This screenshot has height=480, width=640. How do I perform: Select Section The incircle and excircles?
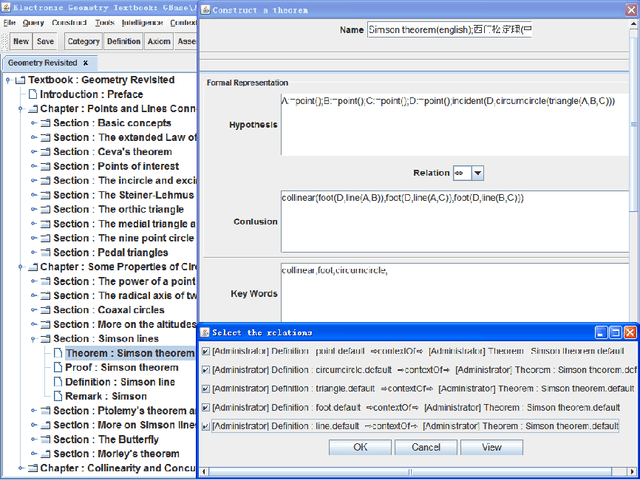point(124,181)
